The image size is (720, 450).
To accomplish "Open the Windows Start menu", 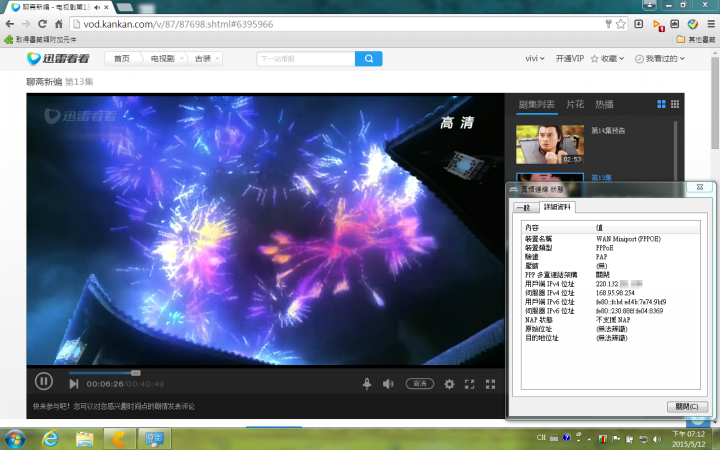I will [15, 439].
